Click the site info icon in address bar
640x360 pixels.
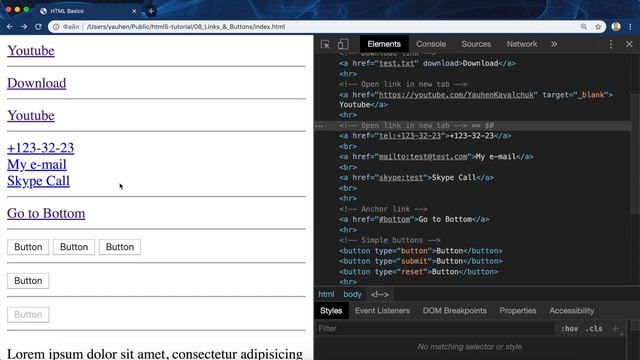[x=56, y=27]
